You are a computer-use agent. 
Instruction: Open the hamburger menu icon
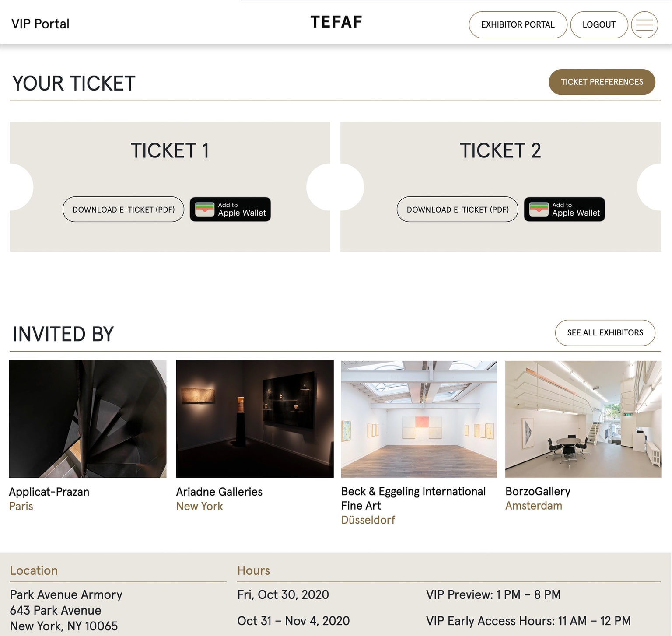[644, 25]
